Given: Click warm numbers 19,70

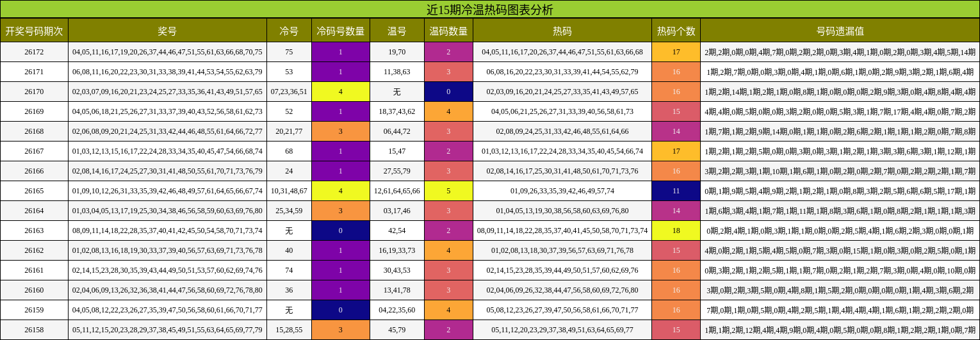Looking at the screenshot, I should [x=397, y=52].
